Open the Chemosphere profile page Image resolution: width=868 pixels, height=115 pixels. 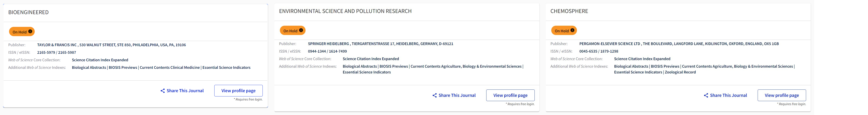(x=781, y=95)
